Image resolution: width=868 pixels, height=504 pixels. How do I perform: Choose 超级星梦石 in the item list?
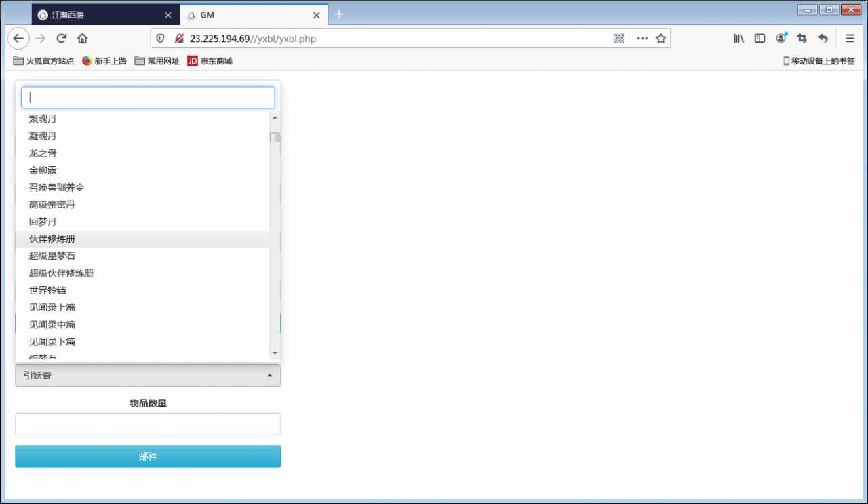pos(142,256)
